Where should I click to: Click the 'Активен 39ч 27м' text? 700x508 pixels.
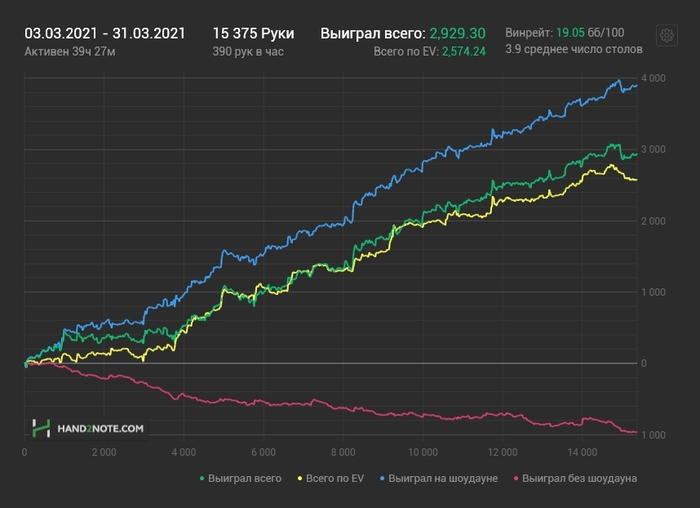70,52
